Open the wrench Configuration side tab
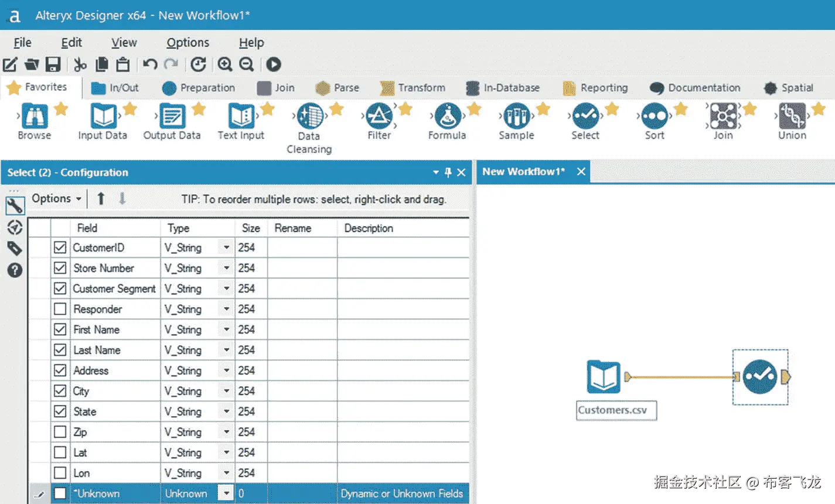 coord(15,205)
